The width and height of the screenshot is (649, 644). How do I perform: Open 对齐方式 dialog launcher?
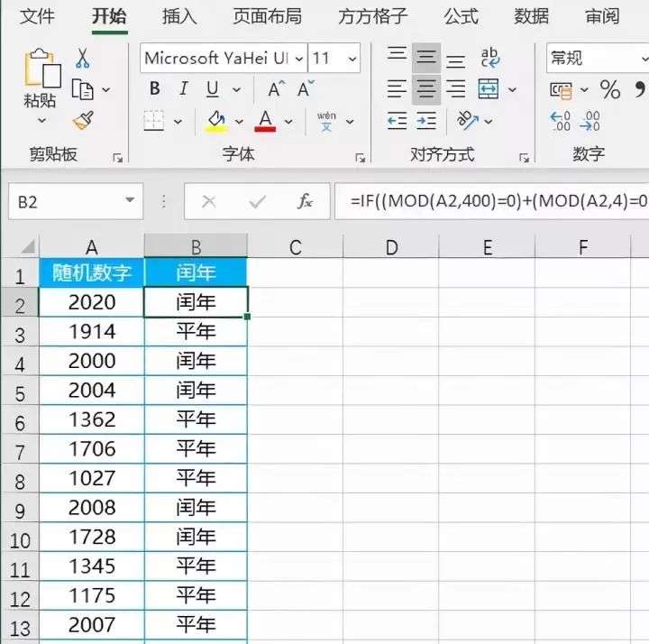coord(524,158)
